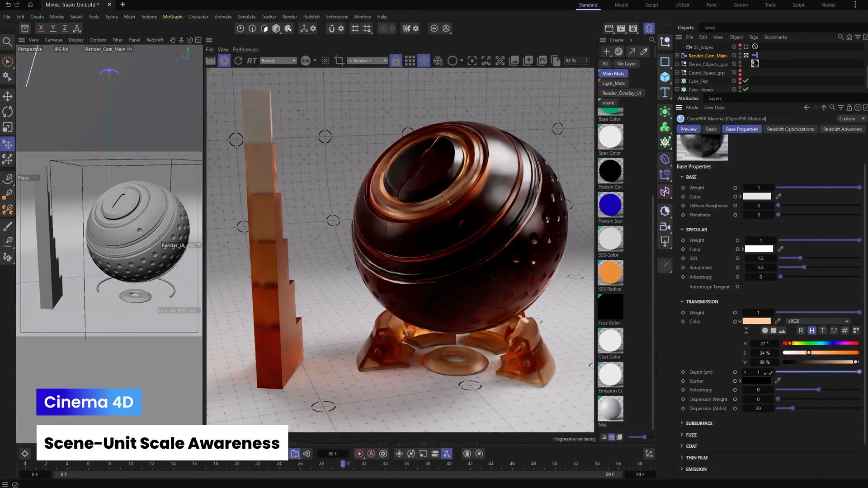Open the MoGraph menu

(172, 17)
